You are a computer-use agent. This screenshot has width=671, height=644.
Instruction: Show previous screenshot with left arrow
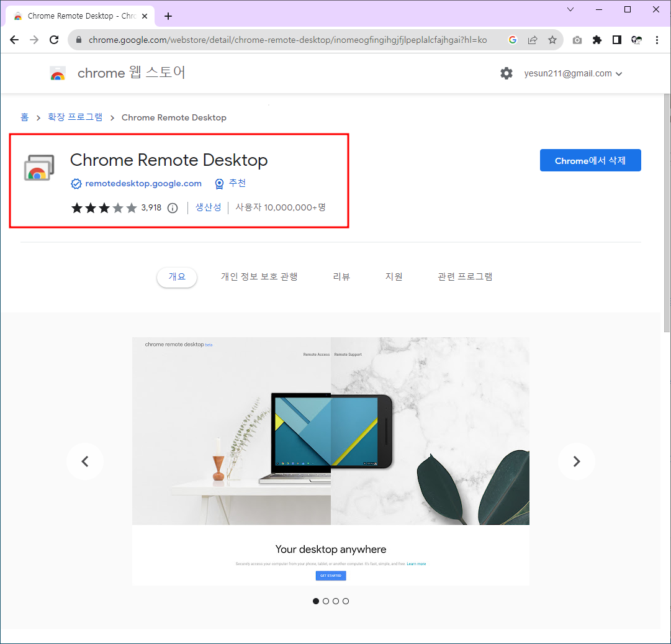click(x=85, y=461)
